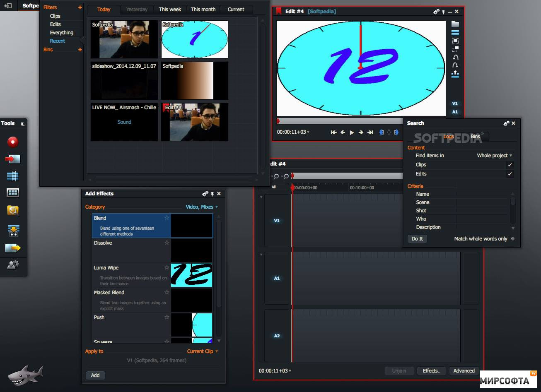Viewport: 541px width, 392px height.
Task: Zoom out the timeline with minus magnifier
Action: (285, 176)
